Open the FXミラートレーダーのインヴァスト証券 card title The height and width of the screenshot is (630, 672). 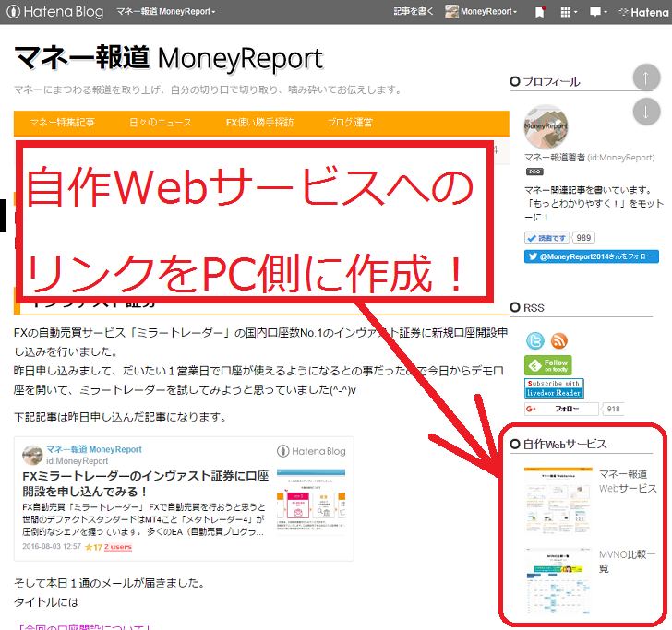pos(146,483)
